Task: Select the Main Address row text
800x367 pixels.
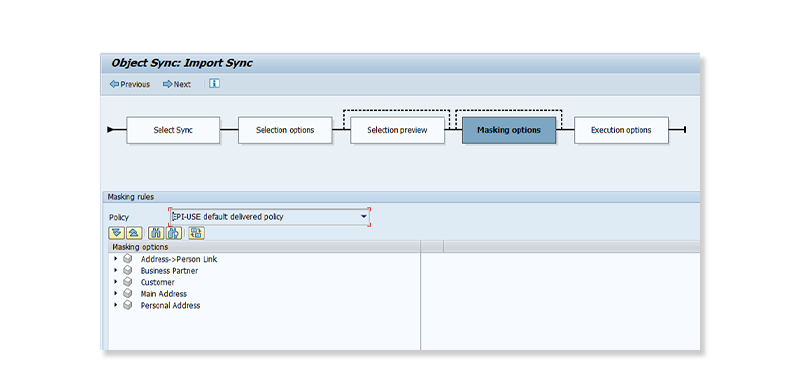Action: point(164,294)
